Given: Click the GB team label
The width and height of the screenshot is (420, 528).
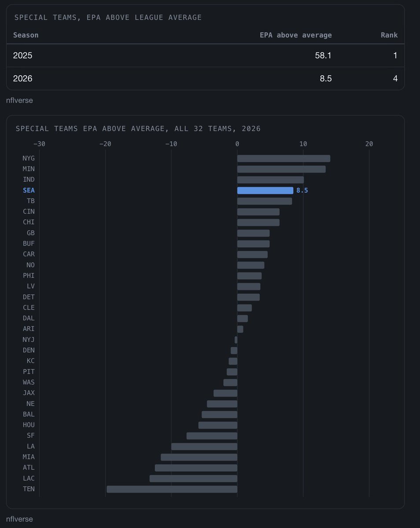Looking at the screenshot, I should (x=31, y=233).
